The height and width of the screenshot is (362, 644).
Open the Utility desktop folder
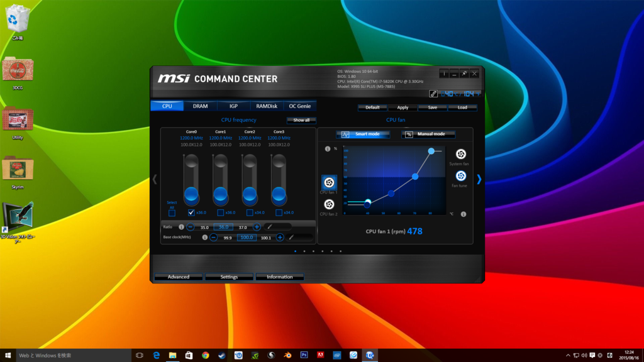(17, 123)
